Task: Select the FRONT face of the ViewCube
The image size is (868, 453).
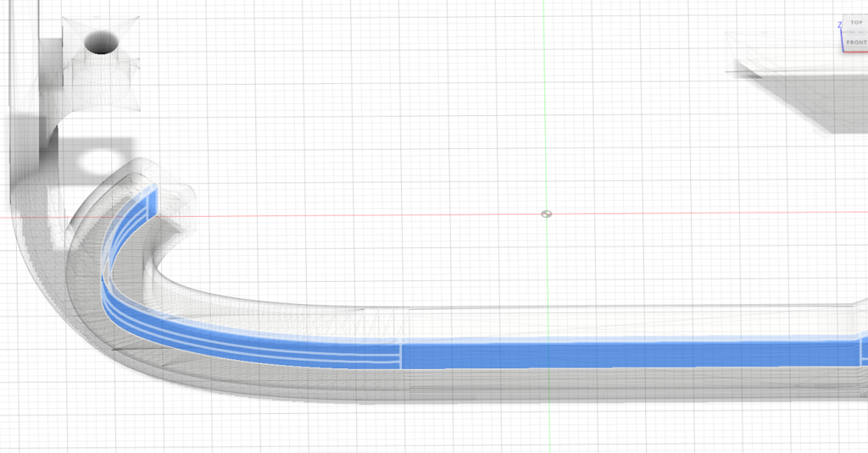Action: 856,42
